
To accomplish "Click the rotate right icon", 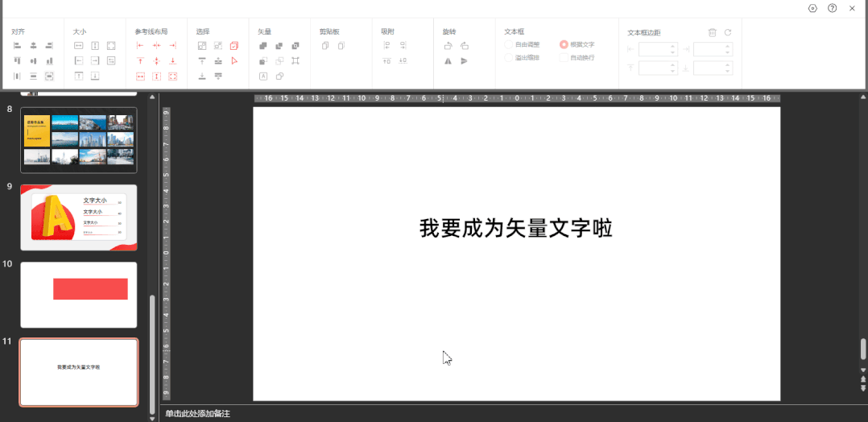I will (465, 45).
